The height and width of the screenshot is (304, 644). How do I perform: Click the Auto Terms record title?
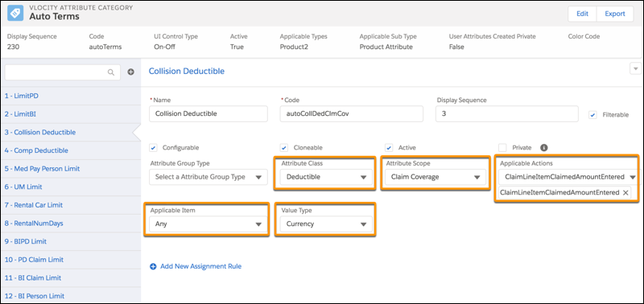coord(54,17)
